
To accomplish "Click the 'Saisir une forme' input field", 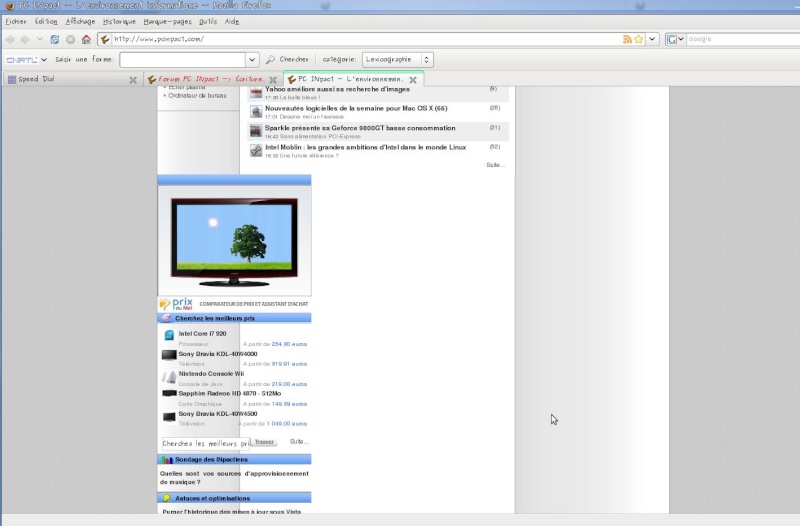I will click(x=183, y=60).
